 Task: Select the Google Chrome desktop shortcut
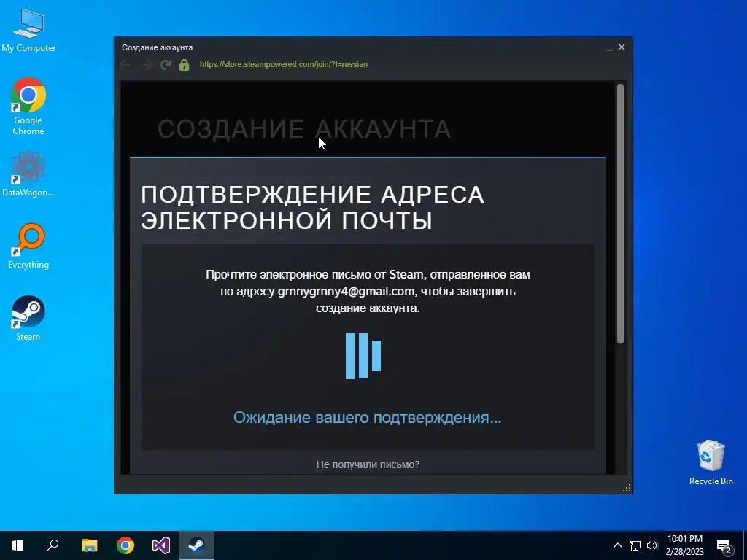[x=28, y=106]
